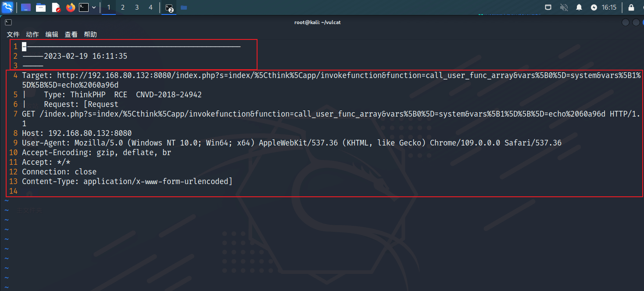Select the terminal taskbar window button
644x291 pixels.
tap(169, 7)
